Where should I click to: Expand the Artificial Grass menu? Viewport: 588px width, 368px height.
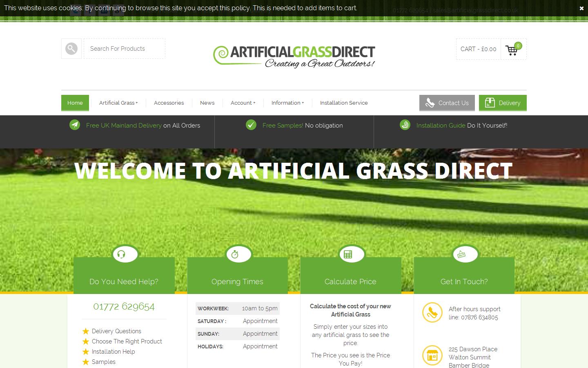point(118,103)
